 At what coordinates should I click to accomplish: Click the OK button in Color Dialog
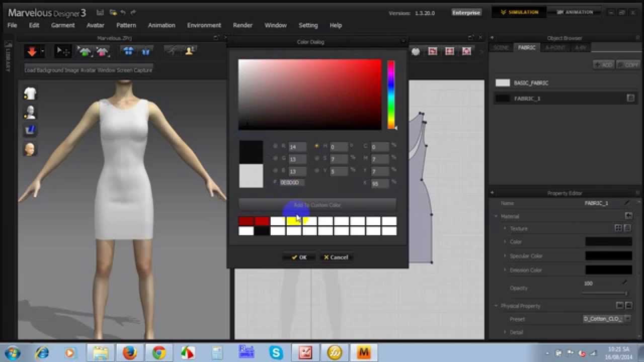299,257
